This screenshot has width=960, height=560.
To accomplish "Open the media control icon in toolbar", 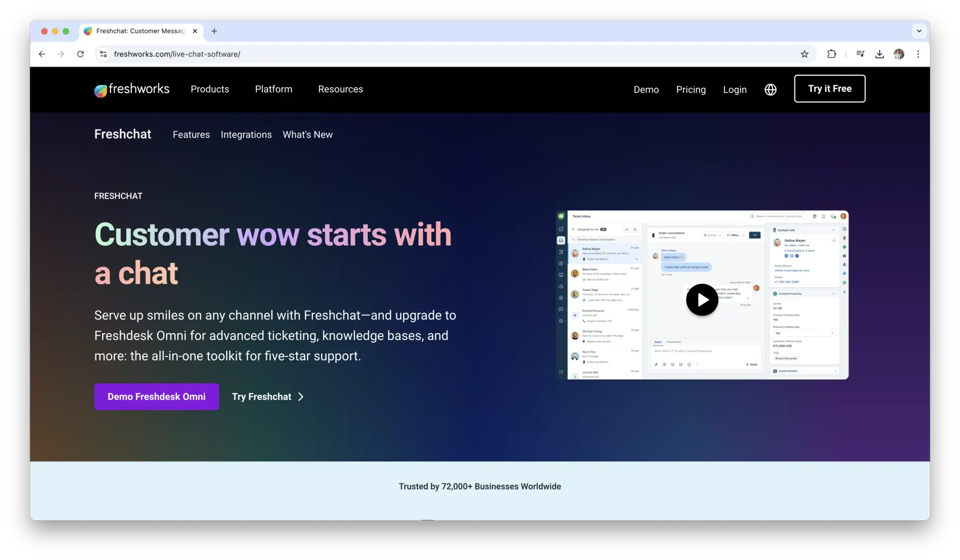I will (860, 54).
